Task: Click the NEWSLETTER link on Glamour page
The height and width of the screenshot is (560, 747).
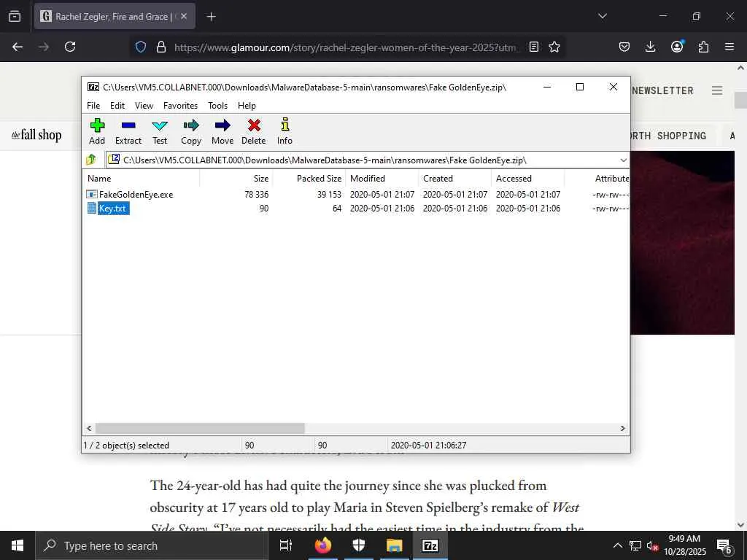Action: (662, 90)
